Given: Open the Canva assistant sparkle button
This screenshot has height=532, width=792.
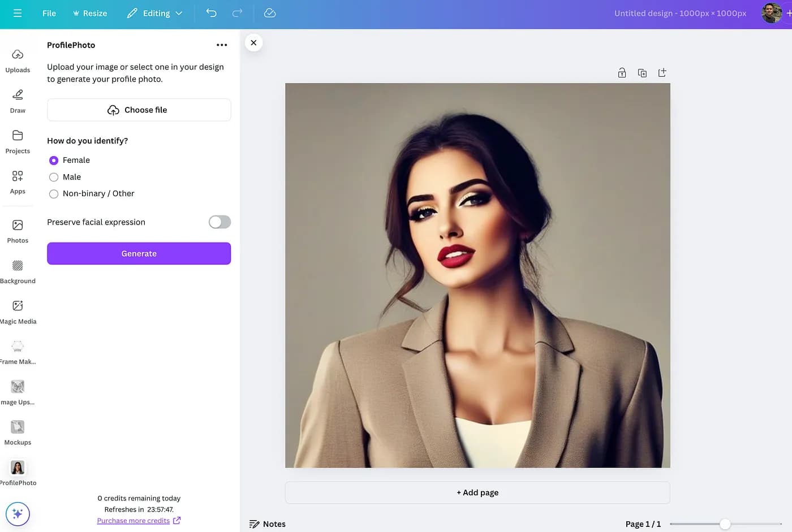Looking at the screenshot, I should [x=18, y=514].
